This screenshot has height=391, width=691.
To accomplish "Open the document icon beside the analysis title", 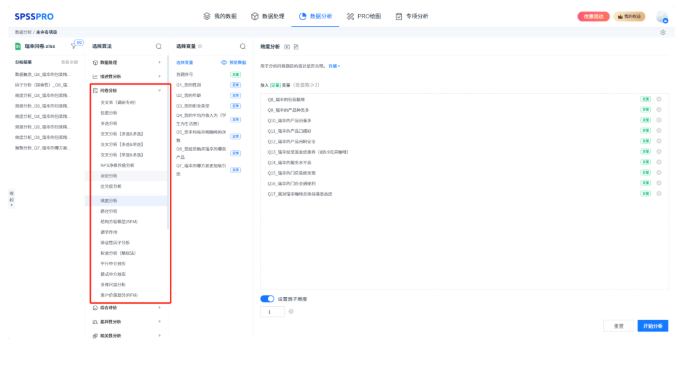I will pyautogui.click(x=296, y=47).
